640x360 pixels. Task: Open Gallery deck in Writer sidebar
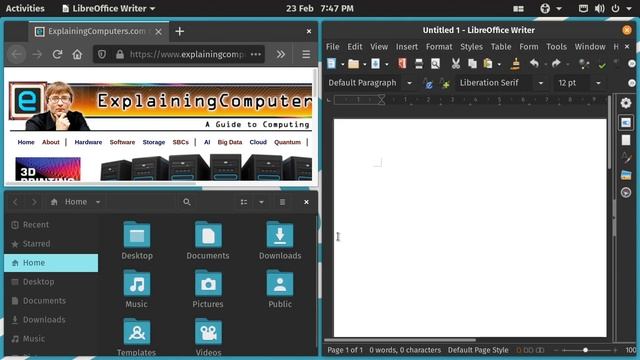(x=626, y=175)
